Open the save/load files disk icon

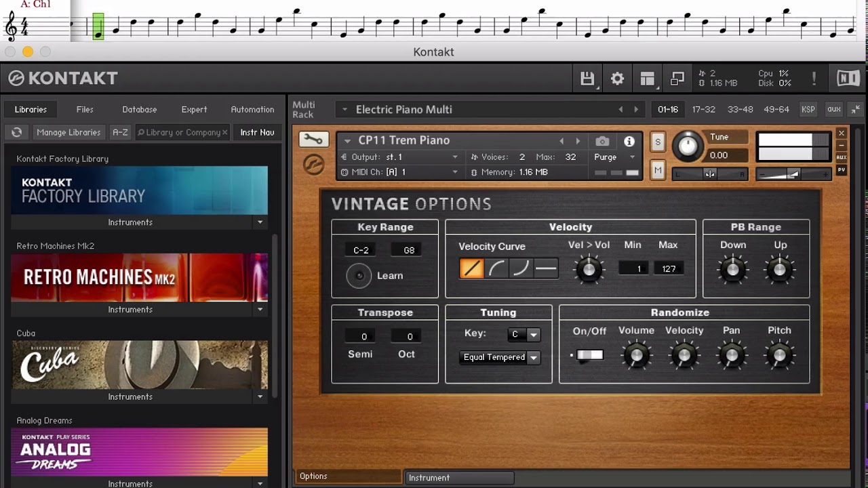[x=587, y=79]
